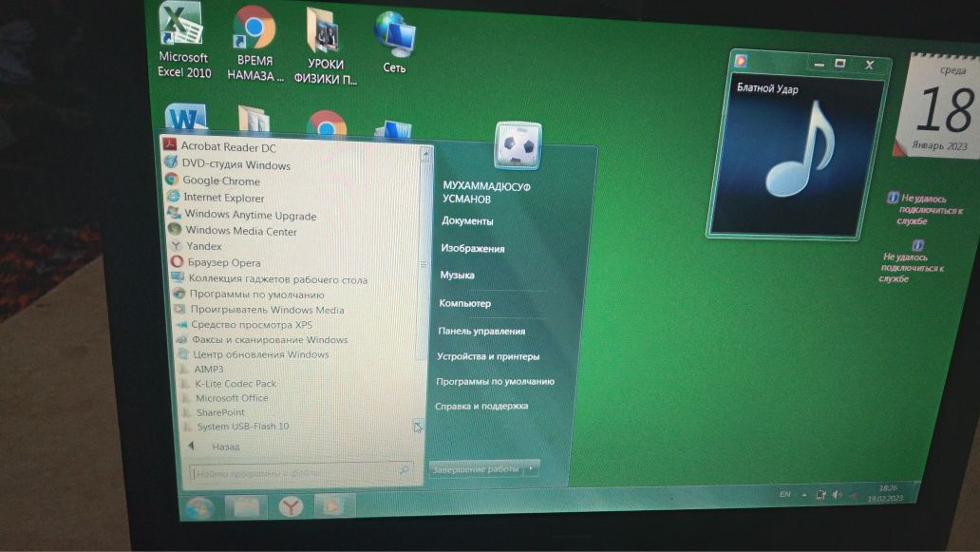Open the ВРЕМЯ НАМАЗА Chrome shortcut
The image size is (980, 552).
(254, 45)
